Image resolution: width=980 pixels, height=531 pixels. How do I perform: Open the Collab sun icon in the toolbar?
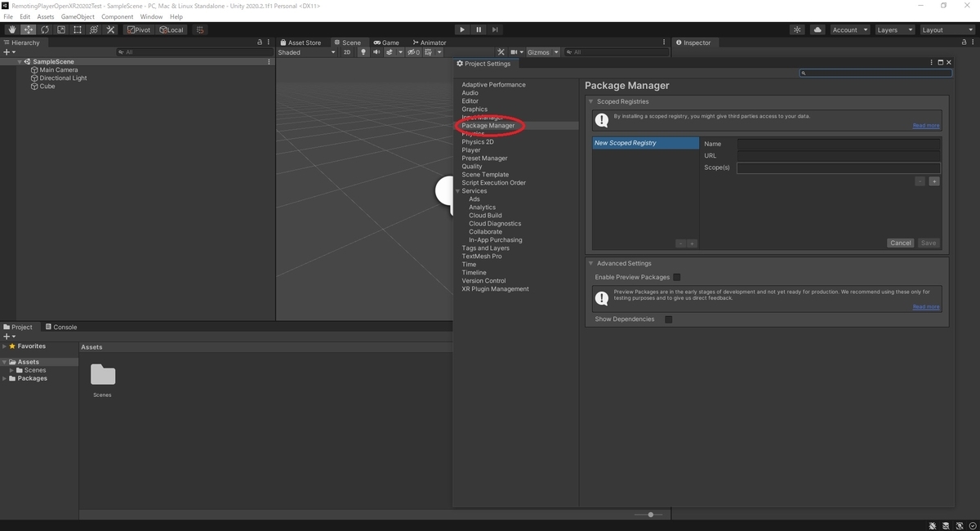click(798, 29)
